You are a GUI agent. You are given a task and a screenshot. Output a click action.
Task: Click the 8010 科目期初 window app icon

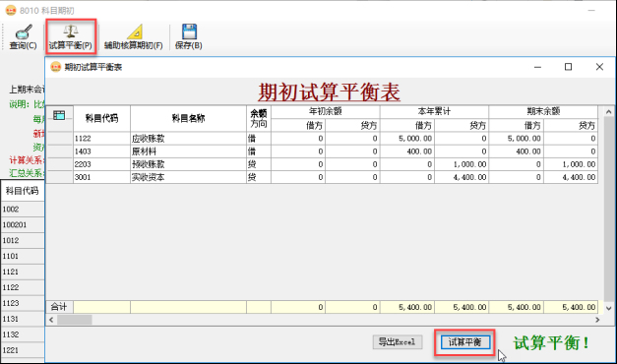(11, 11)
